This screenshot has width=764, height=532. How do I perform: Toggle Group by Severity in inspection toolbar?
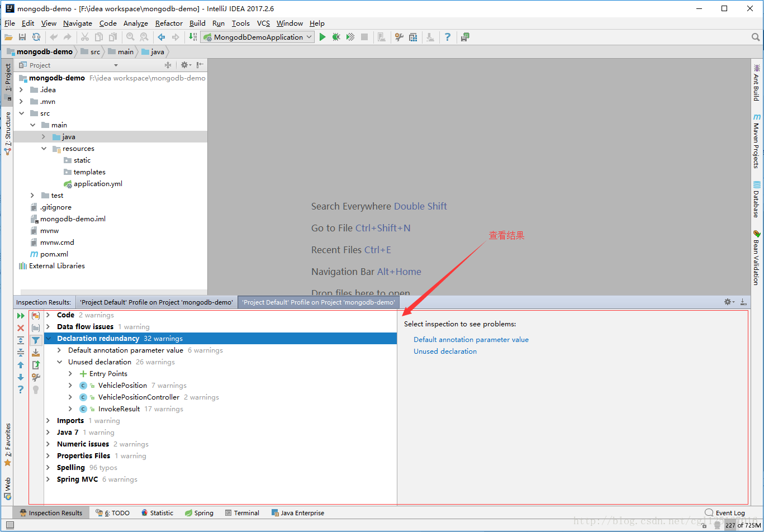[36, 316]
